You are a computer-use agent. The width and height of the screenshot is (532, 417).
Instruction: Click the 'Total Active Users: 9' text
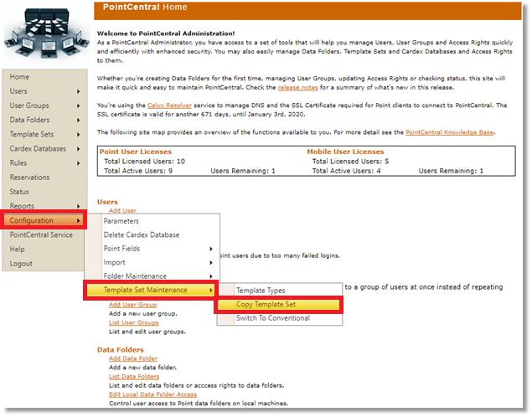click(138, 171)
